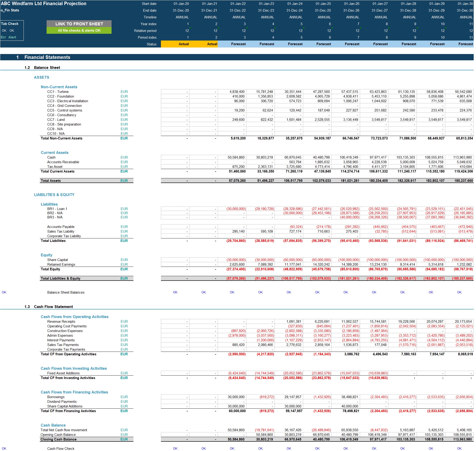Select the 31-Dec-22 end date cell
Image resolution: width=476 pixels, height=451 pixels.
(238, 10)
